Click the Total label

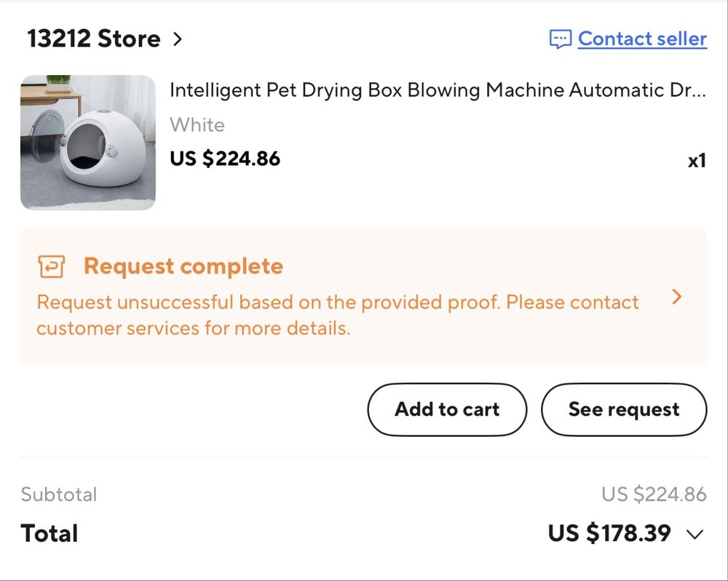(50, 533)
